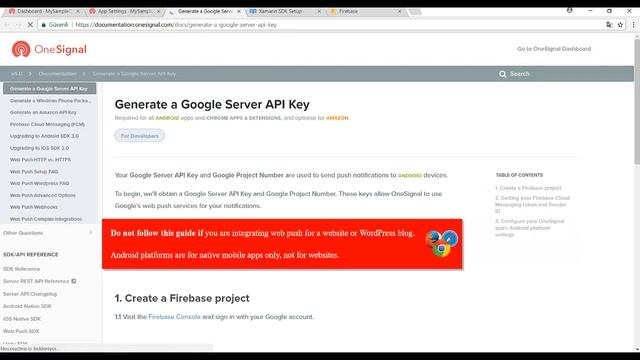Click the ANDROID tag in subtitle
The width and height of the screenshot is (640, 360).
pyautogui.click(x=167, y=118)
